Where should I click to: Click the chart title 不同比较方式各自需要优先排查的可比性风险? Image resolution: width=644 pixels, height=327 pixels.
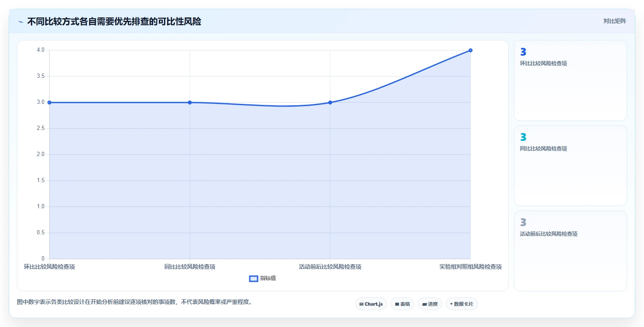[x=114, y=21]
